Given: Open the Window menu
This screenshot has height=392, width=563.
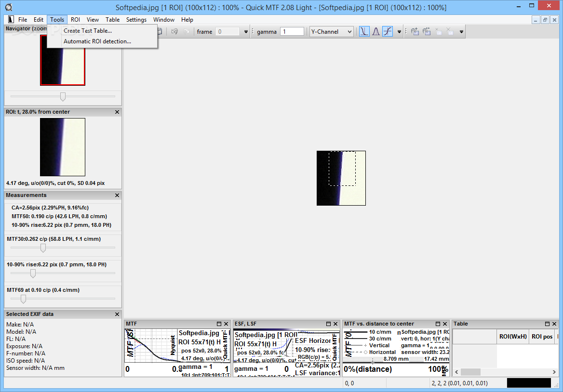Looking at the screenshot, I should [164, 20].
